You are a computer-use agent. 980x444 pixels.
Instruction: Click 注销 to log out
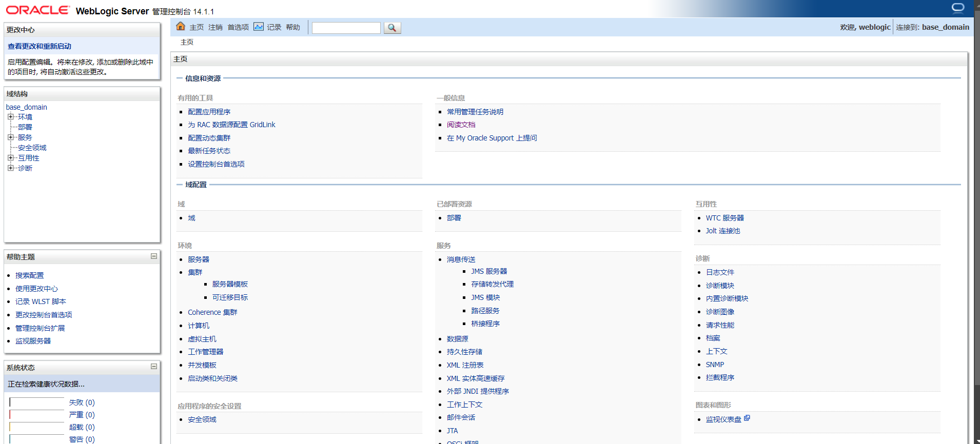click(215, 27)
